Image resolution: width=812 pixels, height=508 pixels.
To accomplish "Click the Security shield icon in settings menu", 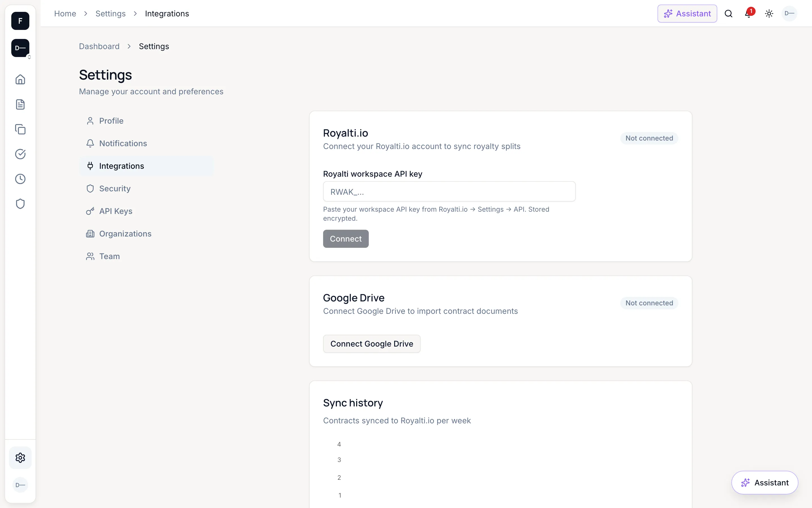I will click(90, 188).
